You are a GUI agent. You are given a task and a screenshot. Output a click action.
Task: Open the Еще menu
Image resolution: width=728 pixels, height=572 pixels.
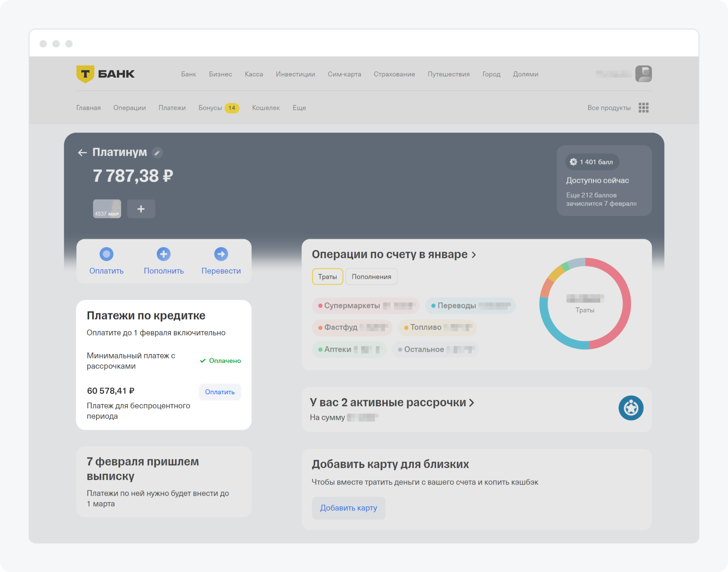point(299,108)
